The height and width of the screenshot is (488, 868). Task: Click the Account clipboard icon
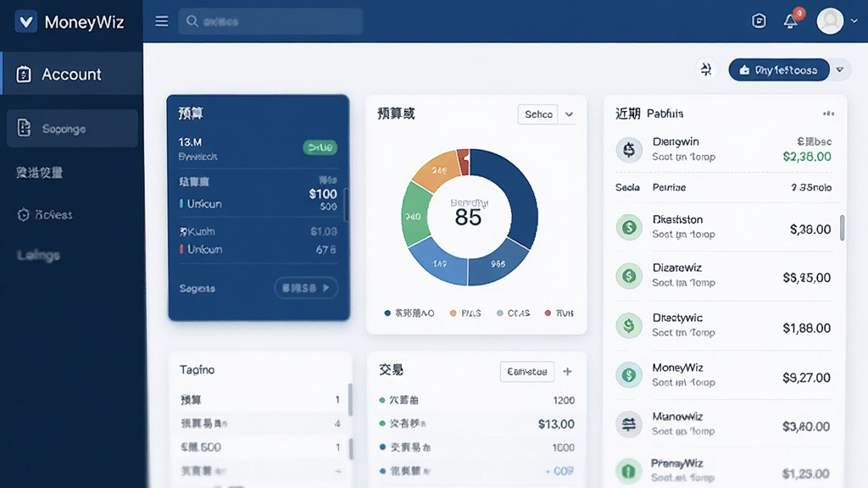(24, 75)
